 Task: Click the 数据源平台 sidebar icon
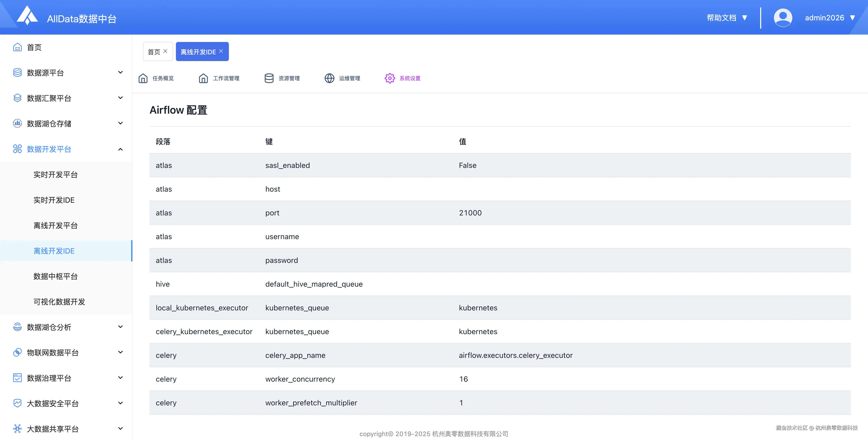tap(17, 73)
